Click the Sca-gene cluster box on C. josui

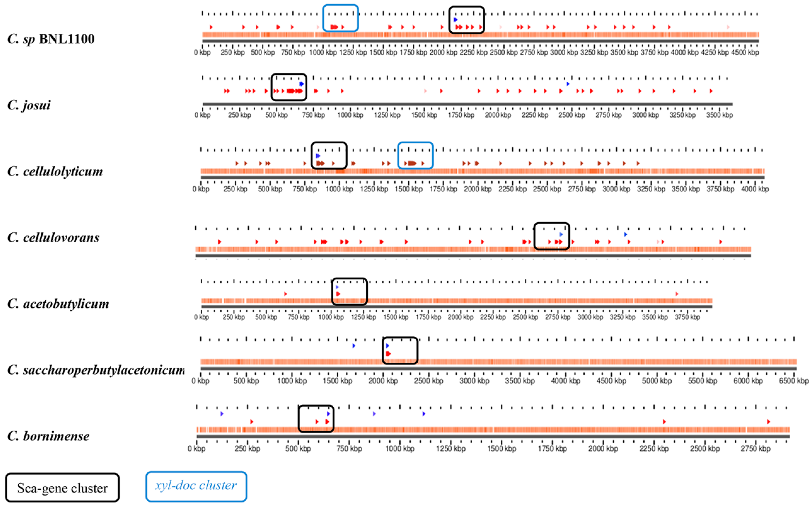[289, 87]
